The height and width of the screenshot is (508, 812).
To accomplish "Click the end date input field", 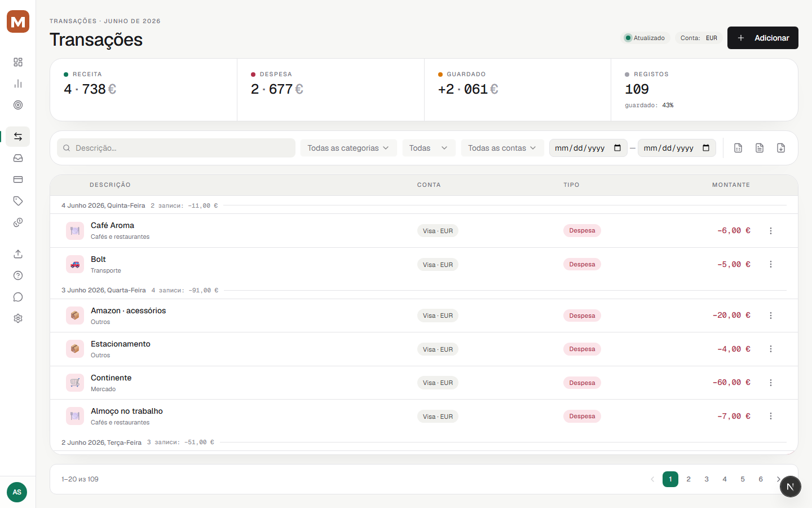I will click(677, 148).
